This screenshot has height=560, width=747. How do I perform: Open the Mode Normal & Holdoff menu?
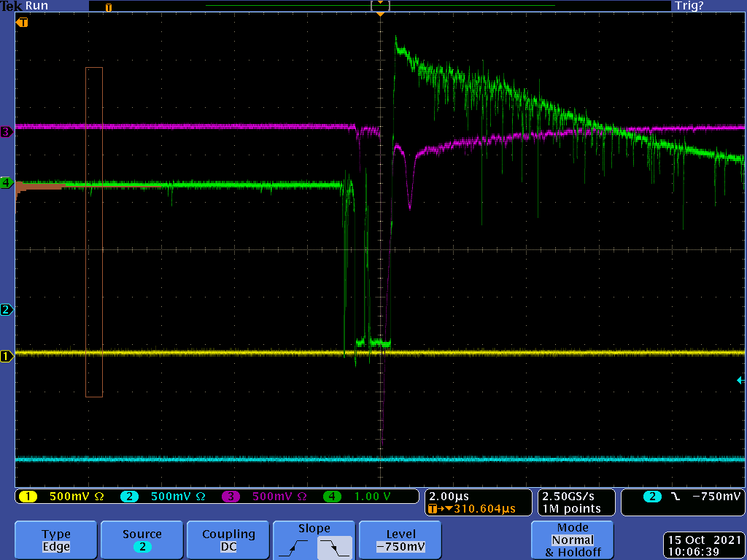pyautogui.click(x=573, y=540)
